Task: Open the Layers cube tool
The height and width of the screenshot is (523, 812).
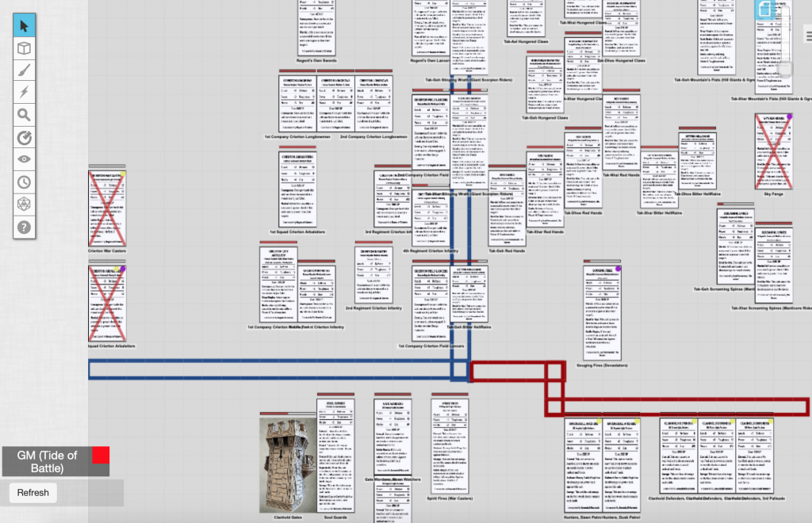Action: 24,48
